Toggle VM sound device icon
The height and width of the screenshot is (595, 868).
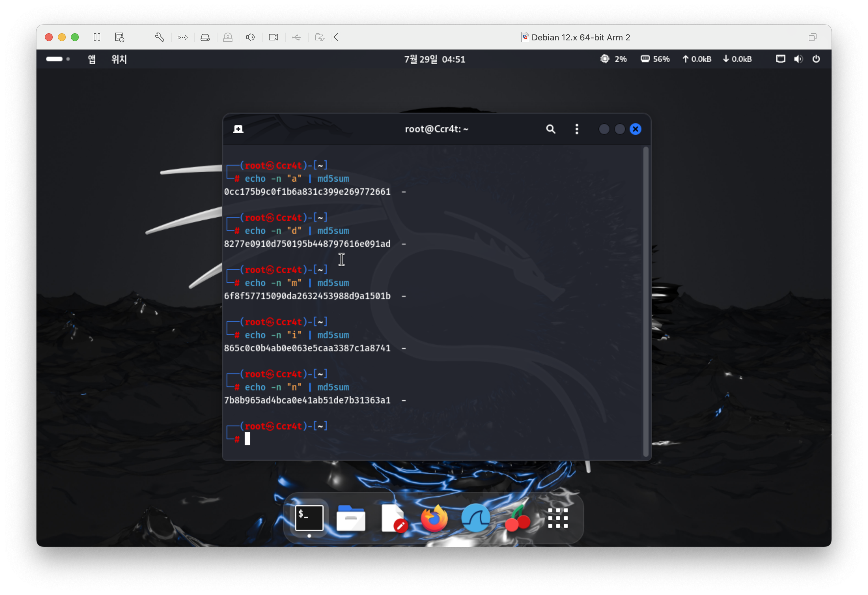coord(250,37)
